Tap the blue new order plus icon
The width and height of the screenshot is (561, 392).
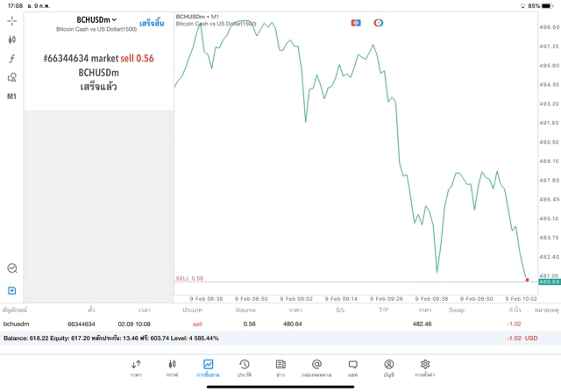[x=11, y=290]
